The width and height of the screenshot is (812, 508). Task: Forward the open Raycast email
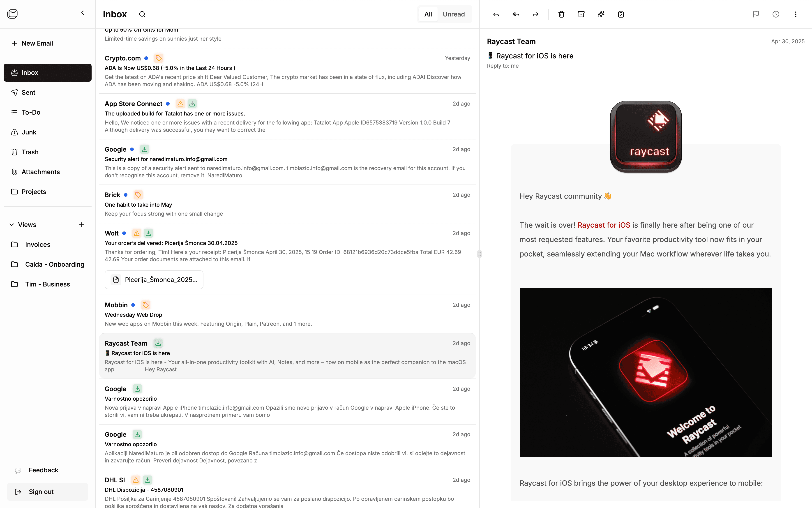(x=535, y=14)
